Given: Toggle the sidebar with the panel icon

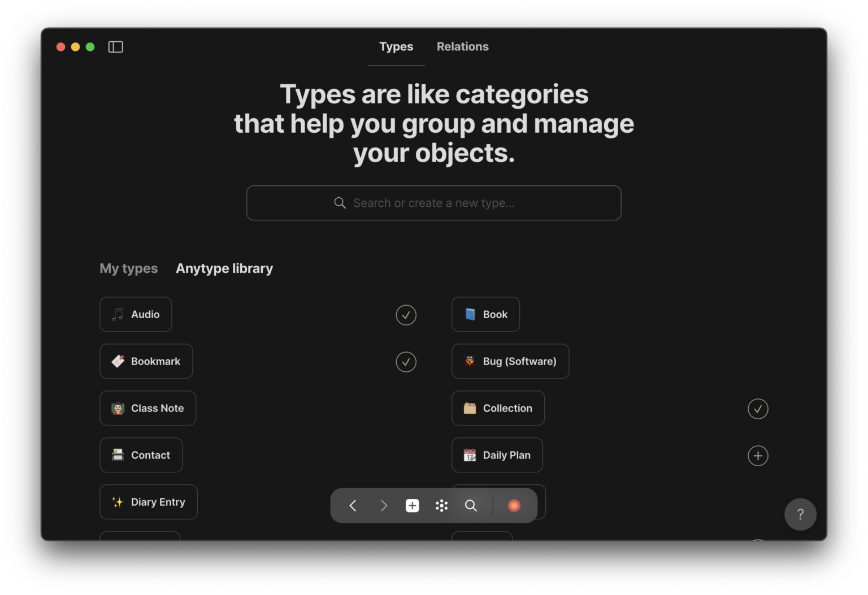Looking at the screenshot, I should [x=115, y=46].
